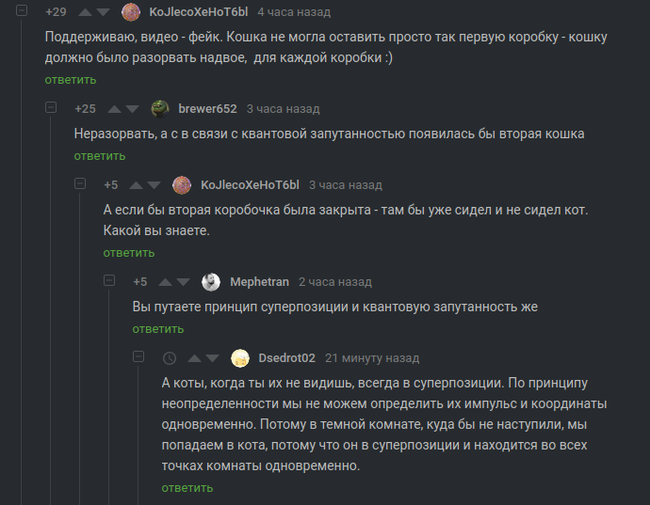
Task: Downvote Dsedrot02's comment
Action: click(x=213, y=358)
